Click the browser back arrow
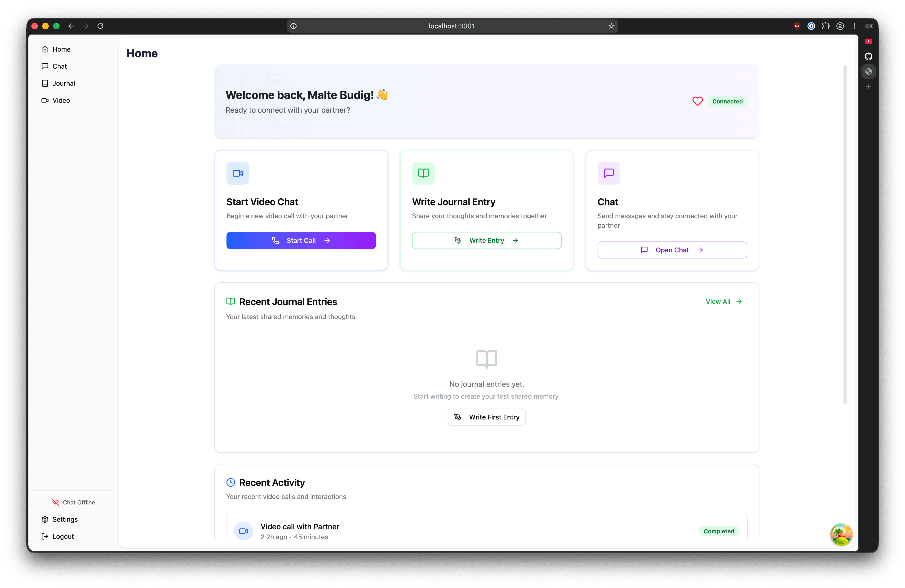Viewport: 905px width, 588px height. (x=71, y=26)
